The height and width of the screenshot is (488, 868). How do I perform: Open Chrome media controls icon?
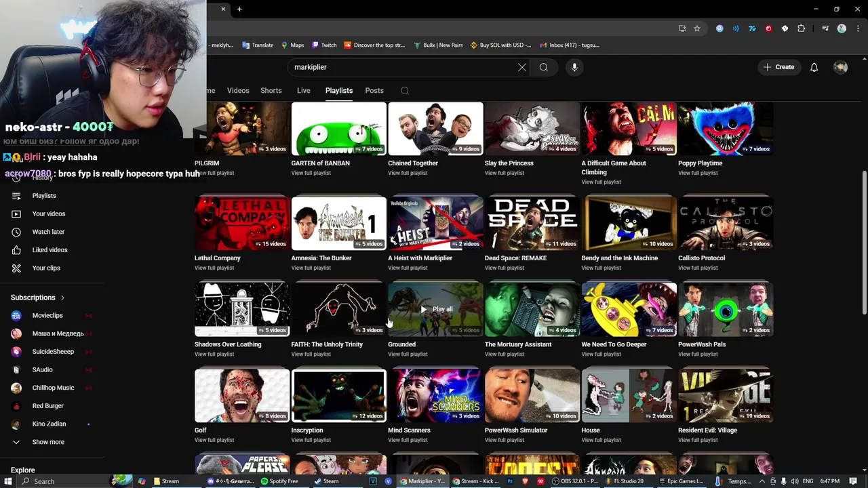825,28
